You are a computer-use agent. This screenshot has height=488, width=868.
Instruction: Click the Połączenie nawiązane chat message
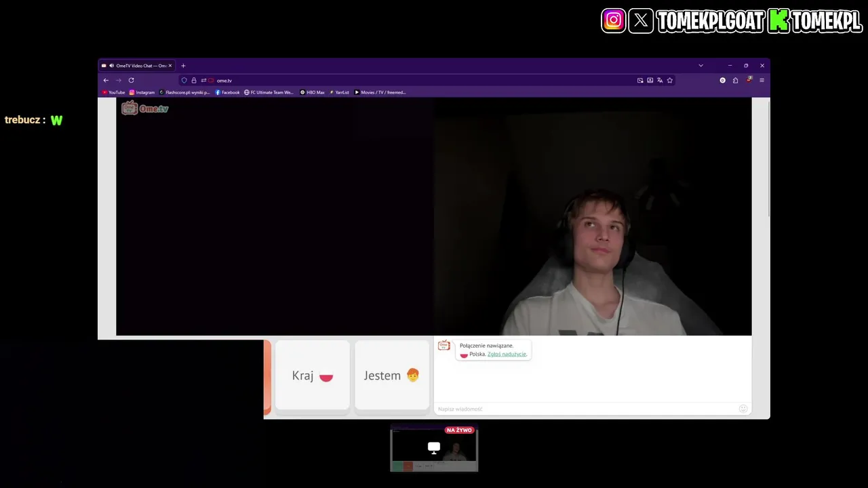point(493,350)
